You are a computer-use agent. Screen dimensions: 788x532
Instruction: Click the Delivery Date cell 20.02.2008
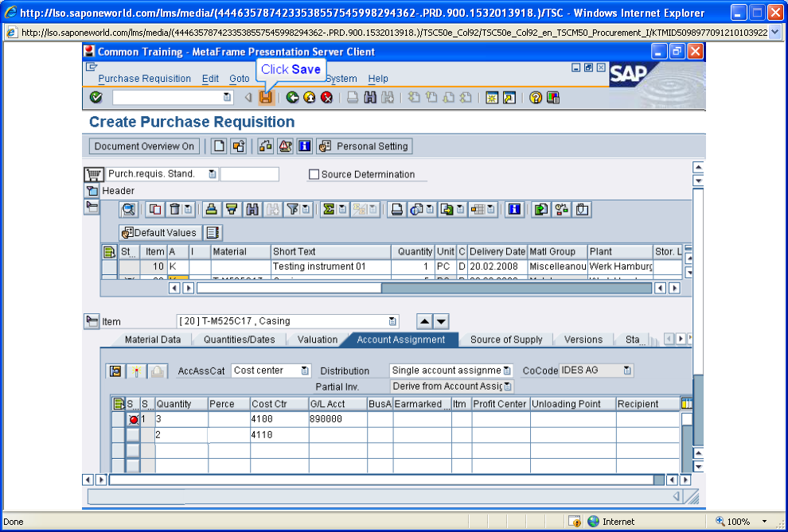pos(497,266)
